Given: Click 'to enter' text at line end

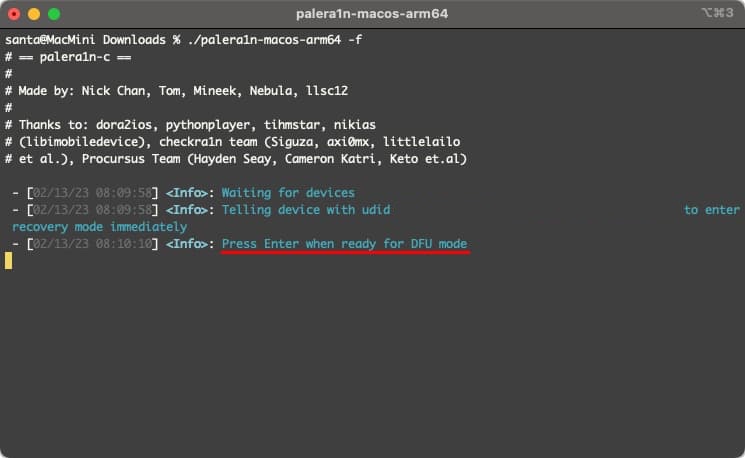Looking at the screenshot, I should (x=712, y=210).
